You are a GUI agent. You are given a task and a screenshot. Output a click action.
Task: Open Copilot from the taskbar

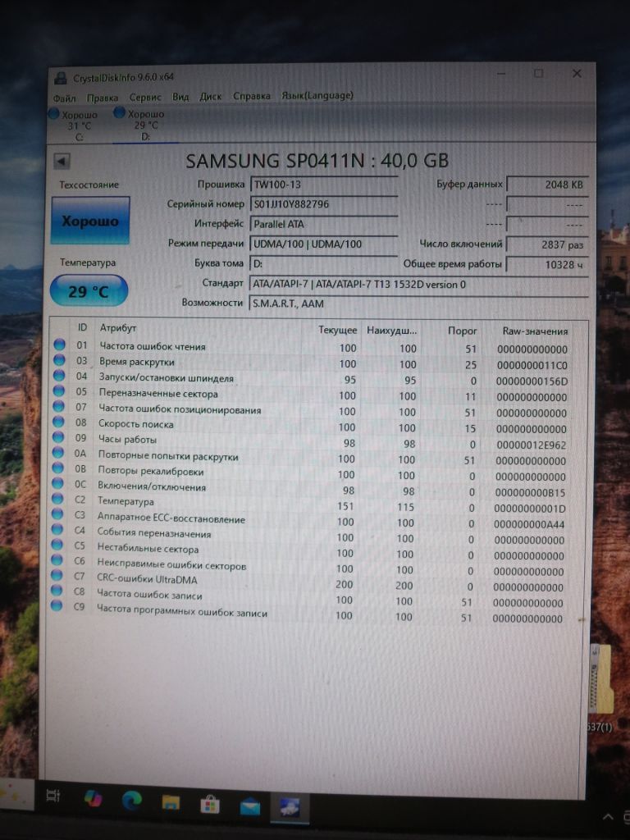(x=94, y=798)
